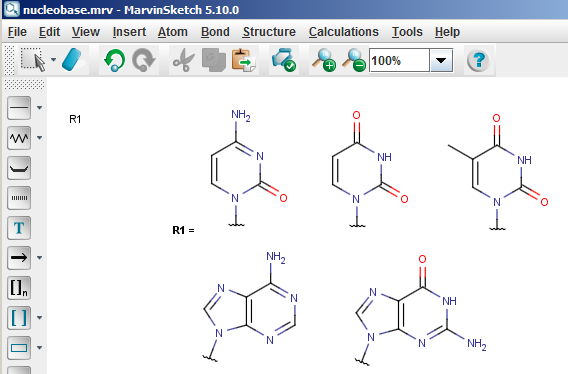This screenshot has width=568, height=374.
Task: Open the Structure menu
Action: tap(269, 32)
